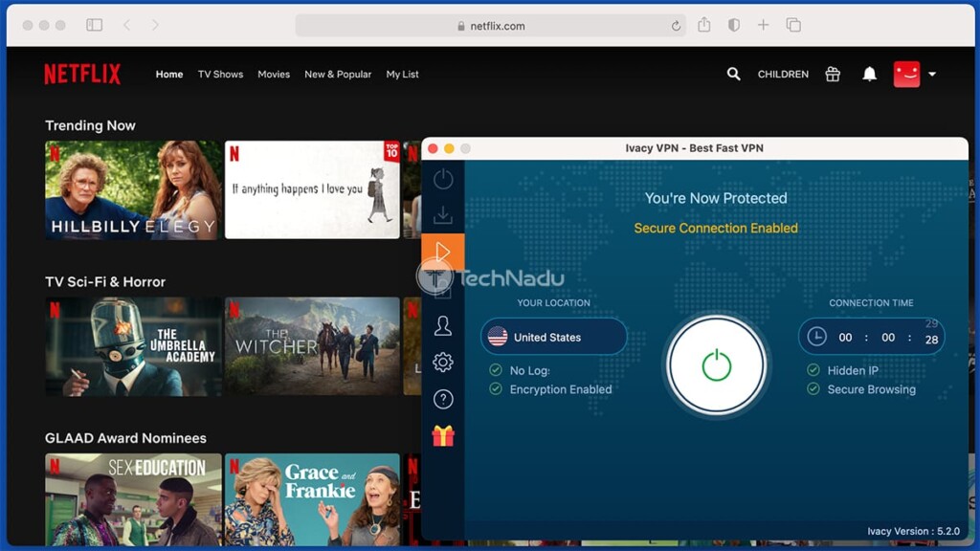Open The Witcher thumbnail
980x551 pixels.
[312, 346]
